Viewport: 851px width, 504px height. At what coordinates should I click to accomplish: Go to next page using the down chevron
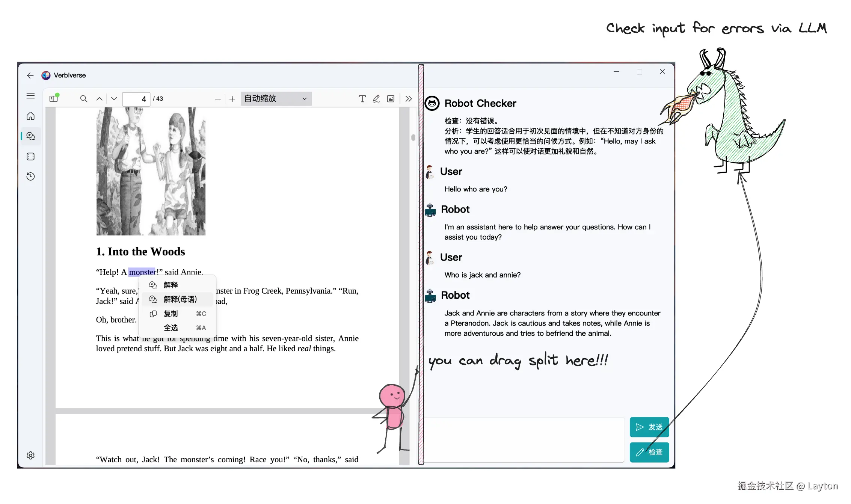[114, 99]
